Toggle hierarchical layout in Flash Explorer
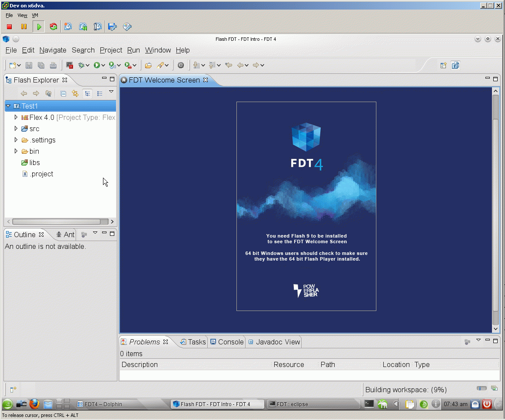 pos(87,94)
